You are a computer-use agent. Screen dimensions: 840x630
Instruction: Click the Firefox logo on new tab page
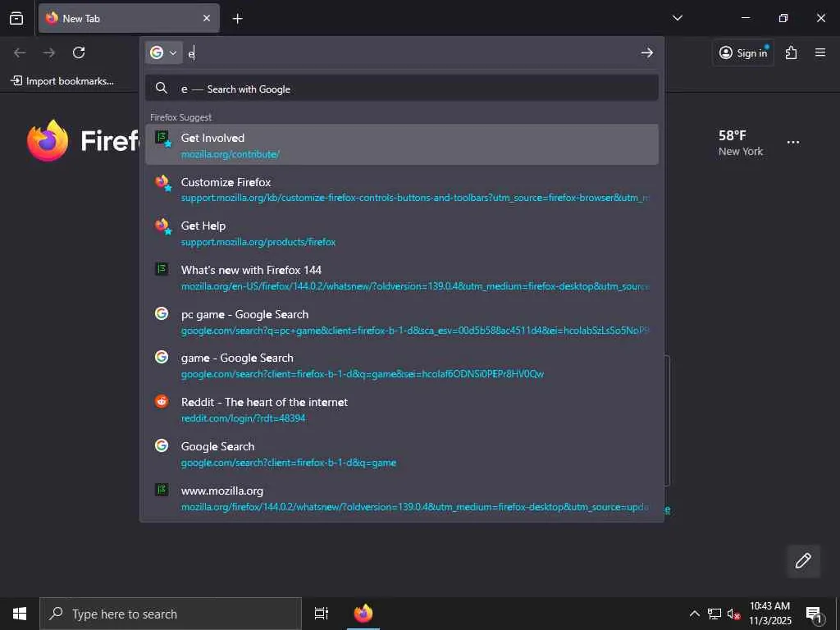(48, 141)
